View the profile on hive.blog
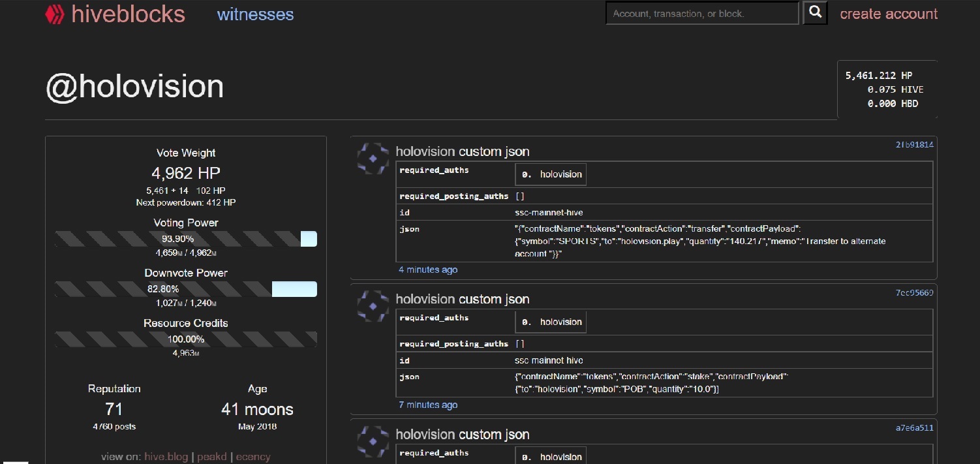The width and height of the screenshot is (980, 464). (166, 457)
